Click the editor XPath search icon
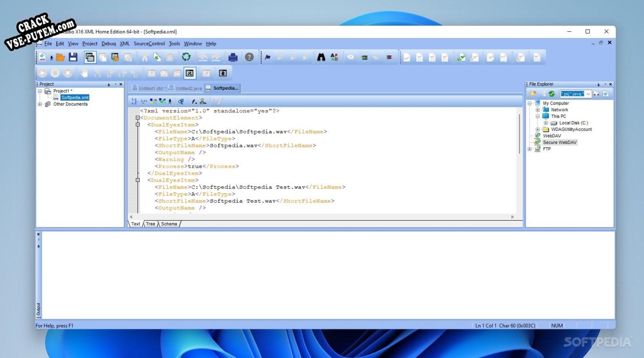 (x=181, y=101)
